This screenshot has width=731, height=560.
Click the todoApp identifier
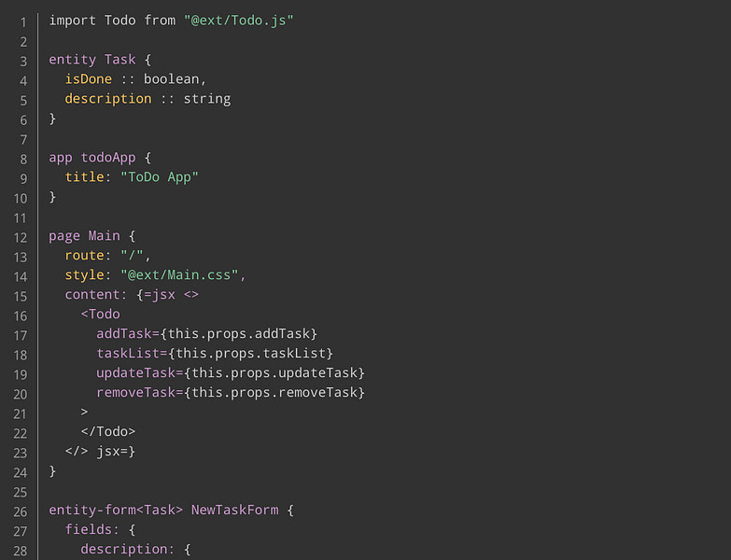[108, 158]
